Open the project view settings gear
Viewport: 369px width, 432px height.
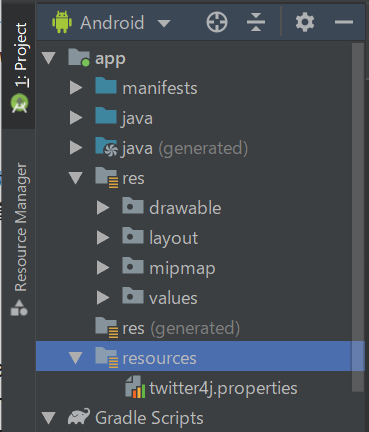pyautogui.click(x=305, y=22)
